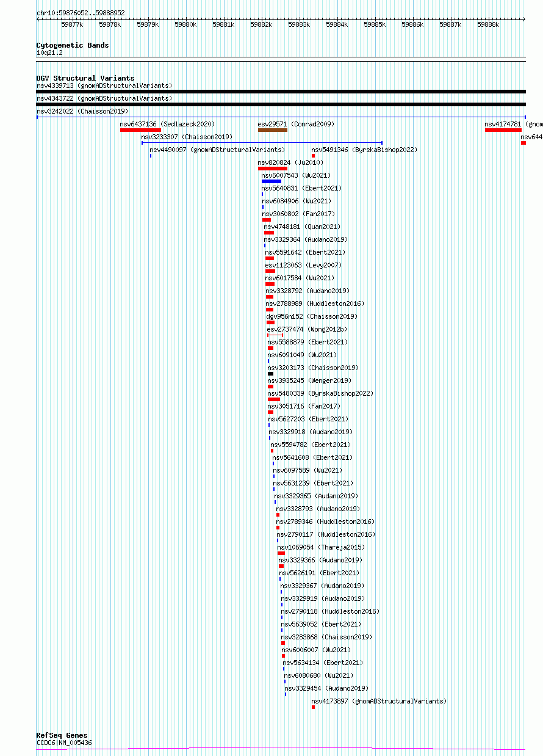
Task: Select nsv5631239 (Ebert2021) label
Action: (x=313, y=483)
